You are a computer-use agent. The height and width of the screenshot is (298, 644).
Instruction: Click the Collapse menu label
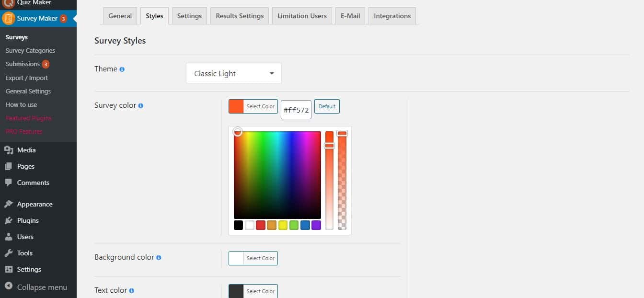click(x=42, y=287)
